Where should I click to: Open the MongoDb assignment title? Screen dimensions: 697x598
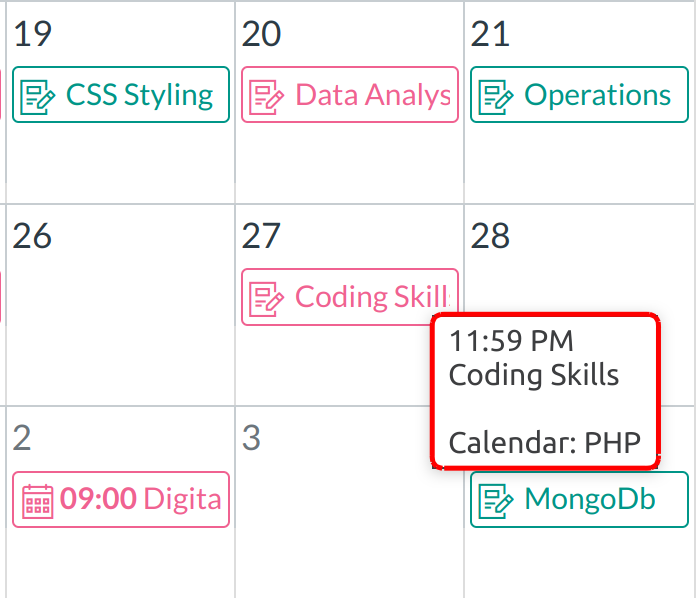coord(590,500)
